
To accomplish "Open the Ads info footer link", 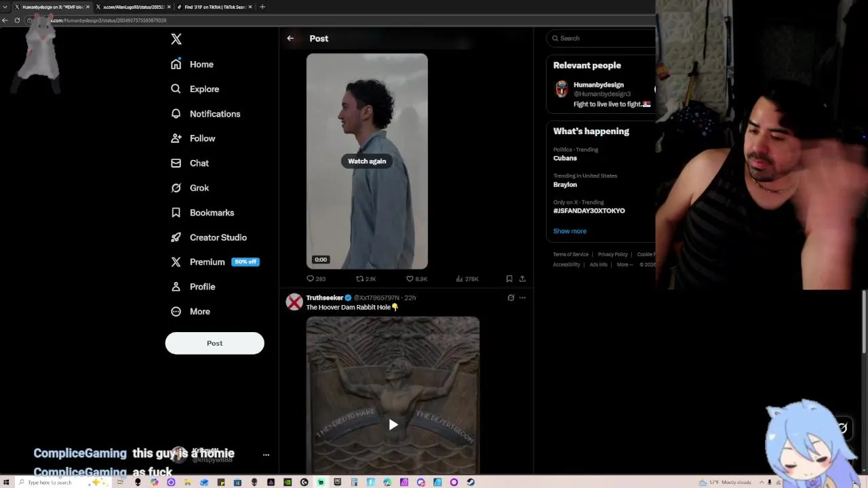I will tap(598, 265).
